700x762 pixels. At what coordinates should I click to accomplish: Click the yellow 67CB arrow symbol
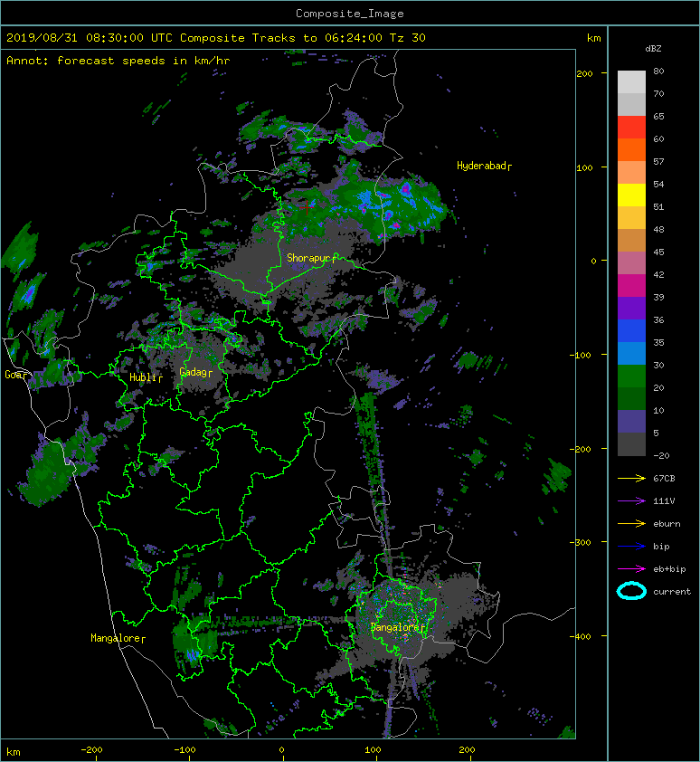click(631, 479)
